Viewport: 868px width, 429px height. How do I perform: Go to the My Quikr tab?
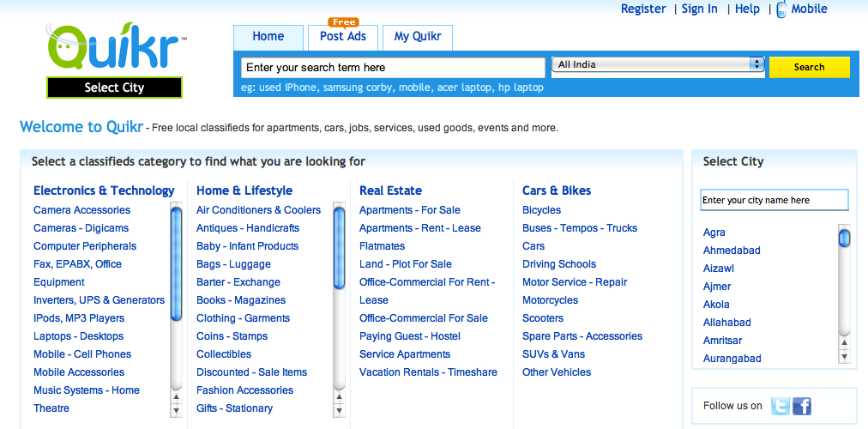(x=418, y=37)
